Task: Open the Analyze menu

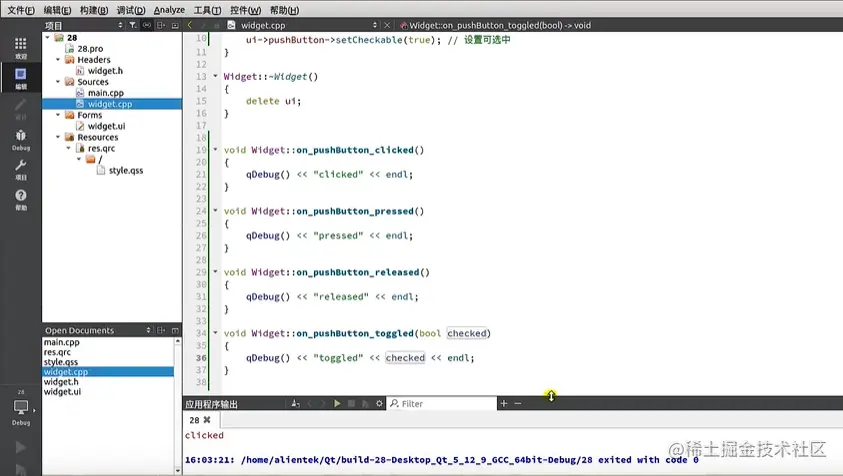Action: tap(169, 10)
